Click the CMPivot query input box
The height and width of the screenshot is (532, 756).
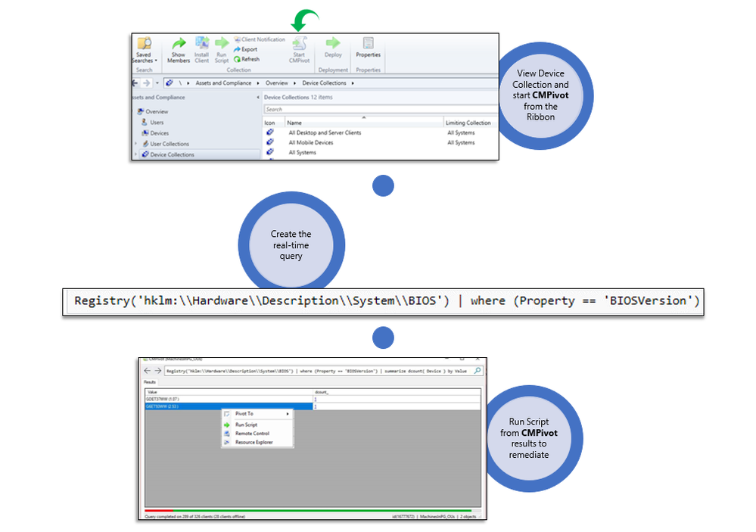[319, 371]
